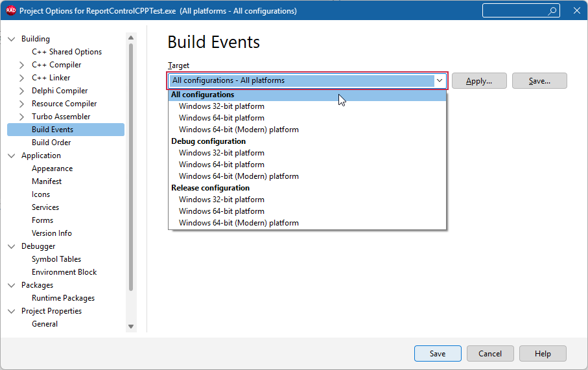Focus the title bar search field
Screen dimensions: 588x370
click(x=521, y=10)
